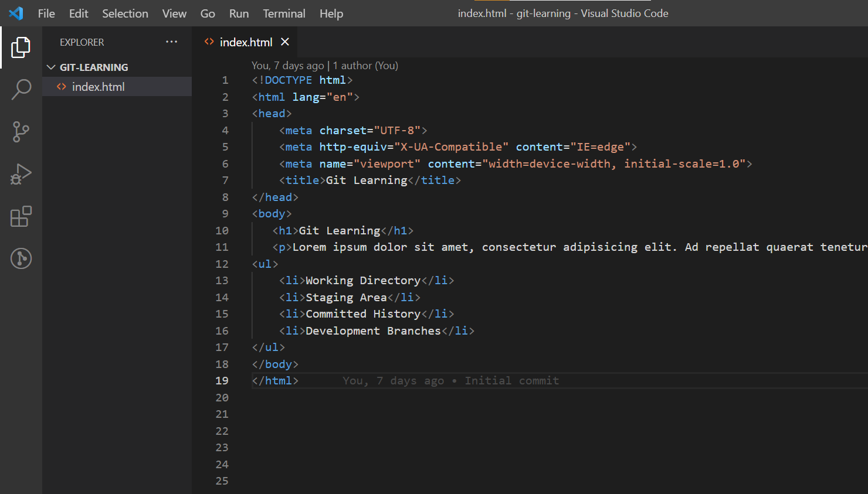Viewport: 868px width, 494px height.
Task: Open the Go menu
Action: (208, 13)
